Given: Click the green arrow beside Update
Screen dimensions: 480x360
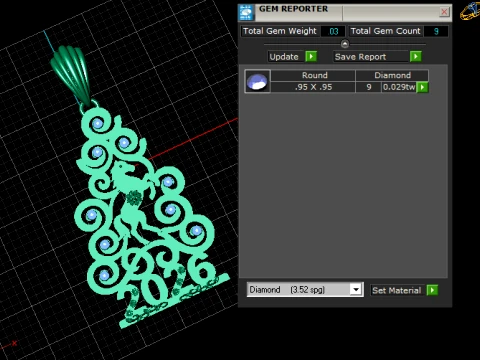Looking at the screenshot, I should click(311, 56).
